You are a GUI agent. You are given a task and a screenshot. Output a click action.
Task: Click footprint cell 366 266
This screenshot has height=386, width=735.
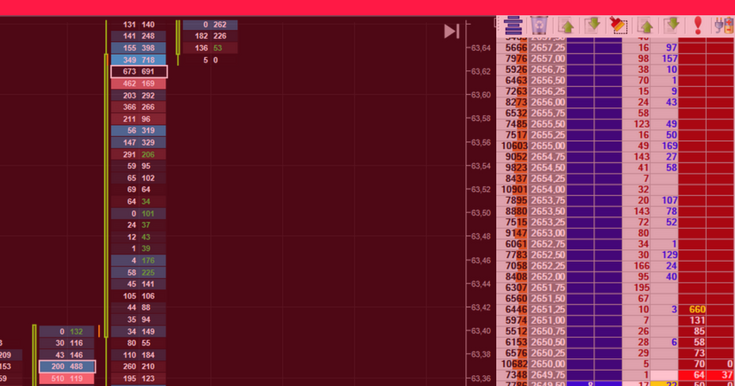point(139,107)
